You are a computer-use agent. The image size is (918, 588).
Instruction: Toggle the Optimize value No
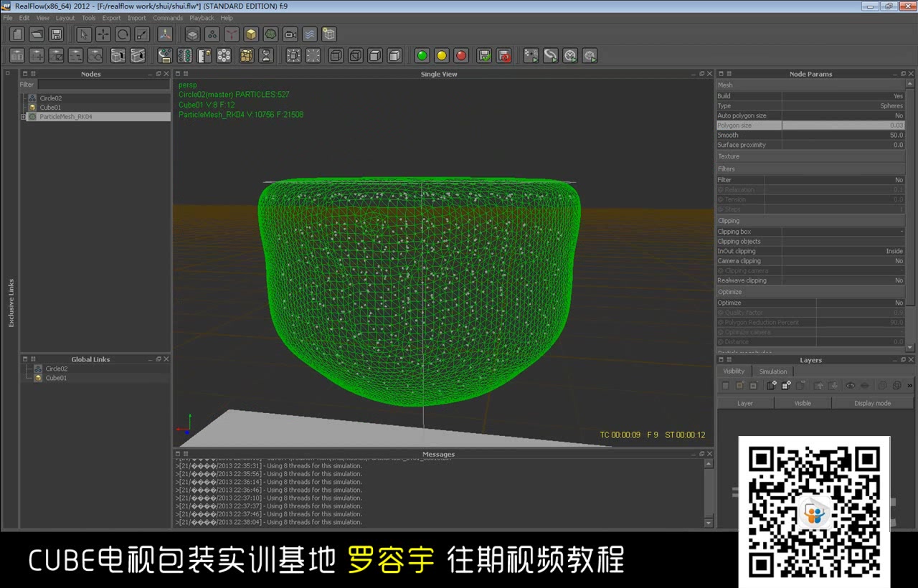click(x=860, y=303)
